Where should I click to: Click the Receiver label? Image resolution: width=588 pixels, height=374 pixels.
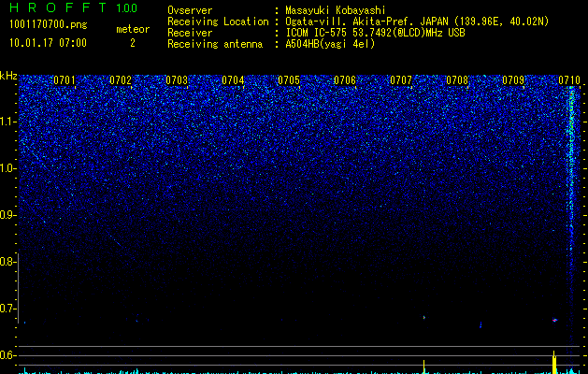190,33
